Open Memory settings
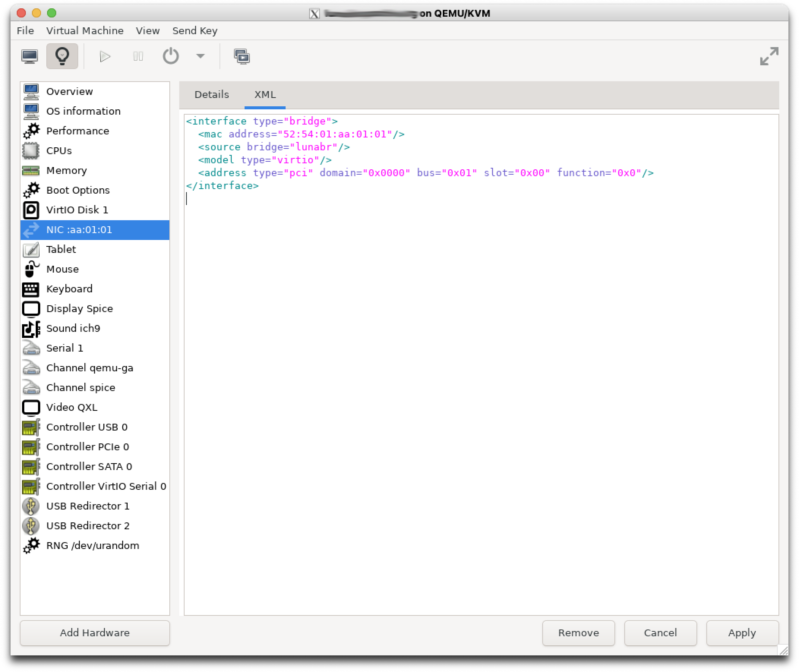 pos(95,171)
